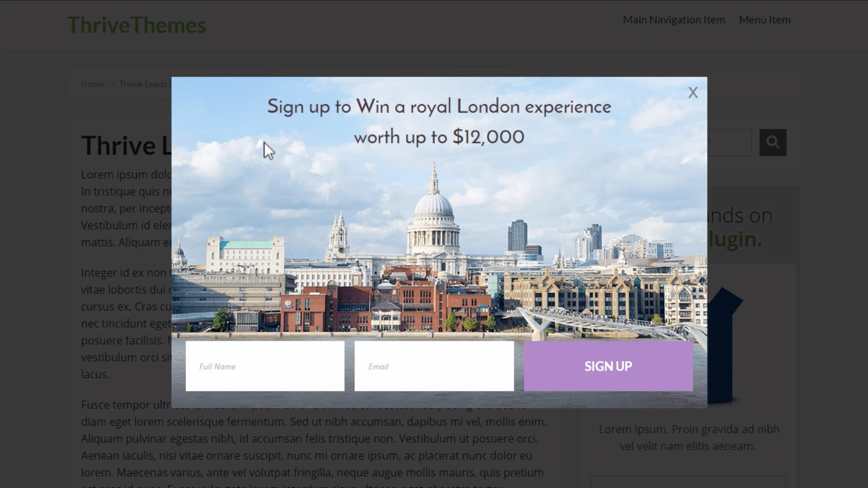
Task: Open the Menu Item link
Action: [765, 20]
